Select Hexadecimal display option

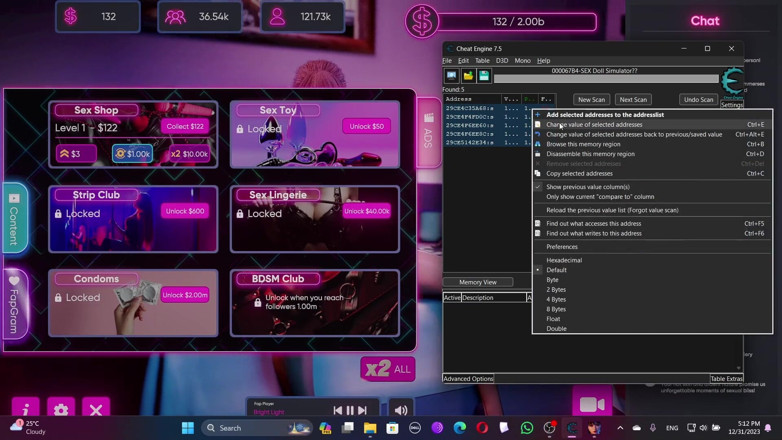[x=652, y=260]
